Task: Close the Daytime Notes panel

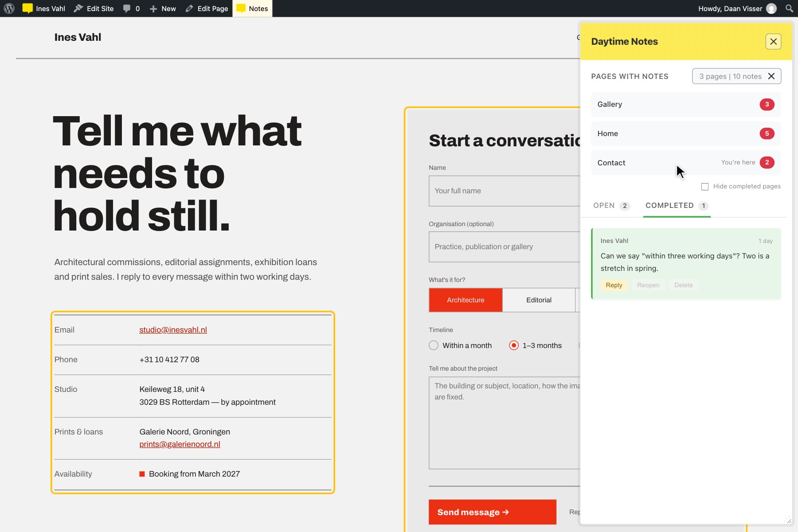Action: coord(773,41)
